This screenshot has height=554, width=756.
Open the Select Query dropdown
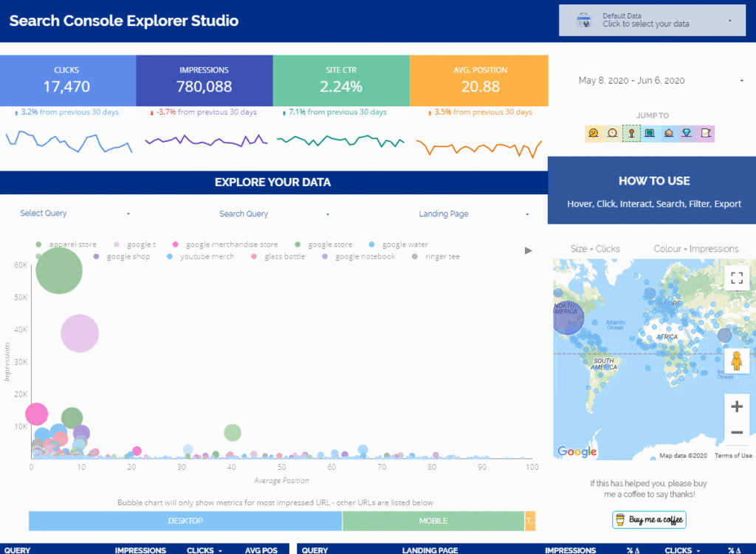pos(75,213)
